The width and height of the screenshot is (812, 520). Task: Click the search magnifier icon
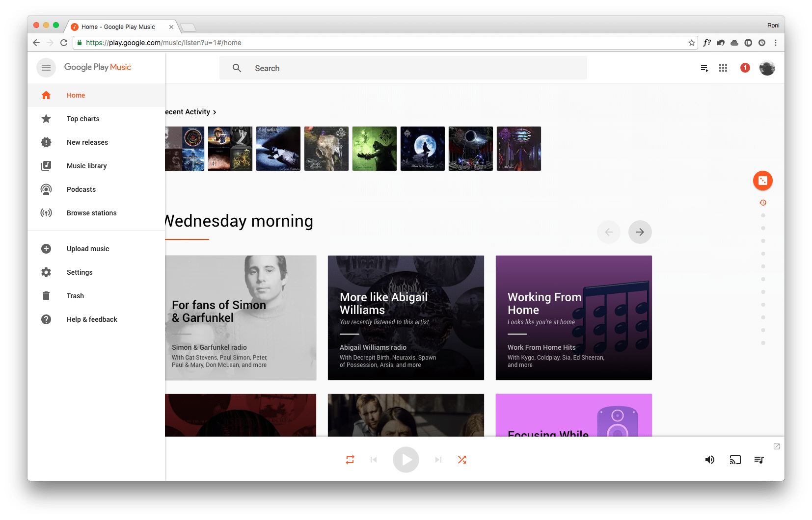[x=237, y=68]
